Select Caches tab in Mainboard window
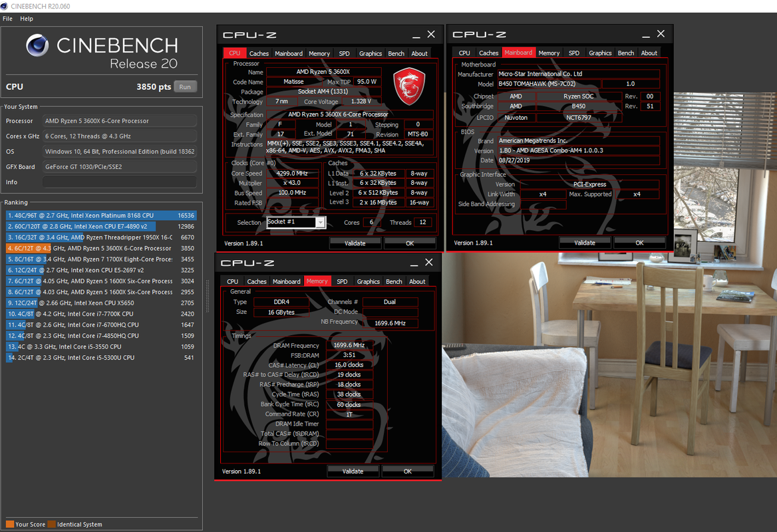Screen dimensions: 777x532 coord(488,53)
